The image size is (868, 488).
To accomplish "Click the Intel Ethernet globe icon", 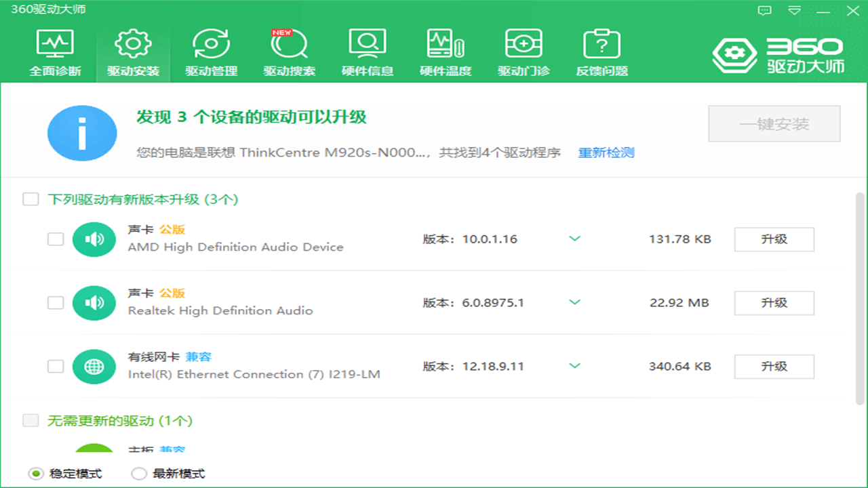I will (94, 367).
